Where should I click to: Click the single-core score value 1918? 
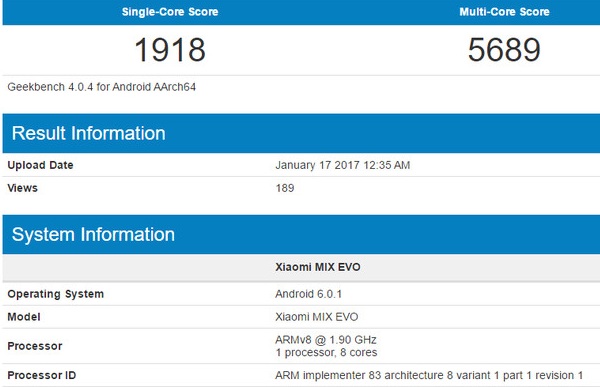170,50
